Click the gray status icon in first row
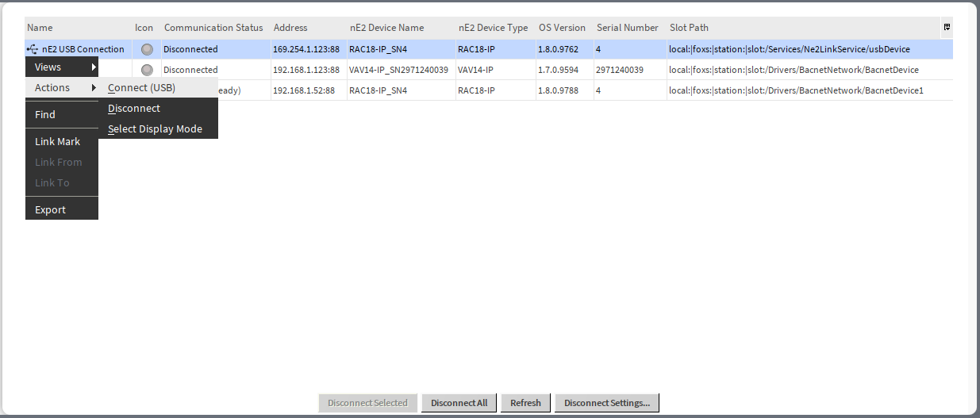Viewport: 980px width, 418px height. pyautogui.click(x=146, y=49)
